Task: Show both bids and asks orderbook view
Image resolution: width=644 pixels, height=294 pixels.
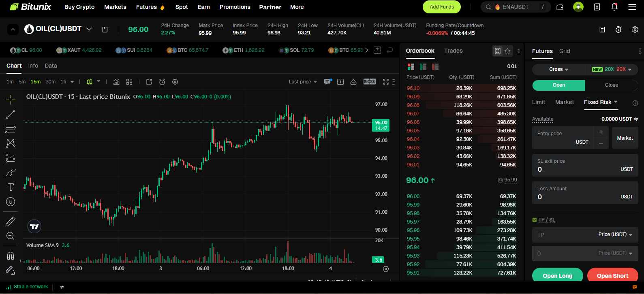Action: 411,66
